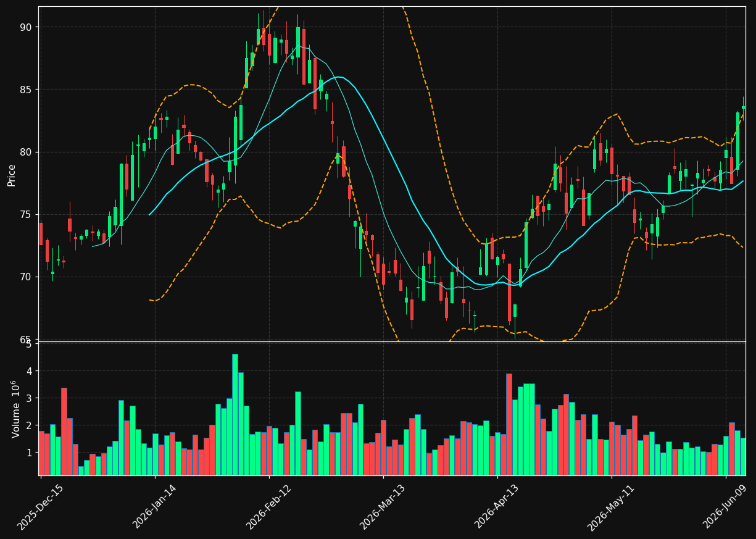Click the 2026-Mar-13 date label
Screen dimensions: 756x539
pyautogui.click(x=383, y=507)
